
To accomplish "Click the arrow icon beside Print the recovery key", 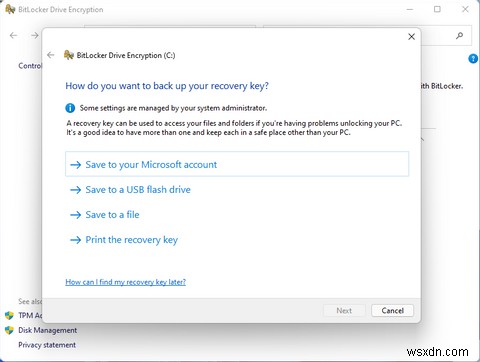I will (76, 240).
